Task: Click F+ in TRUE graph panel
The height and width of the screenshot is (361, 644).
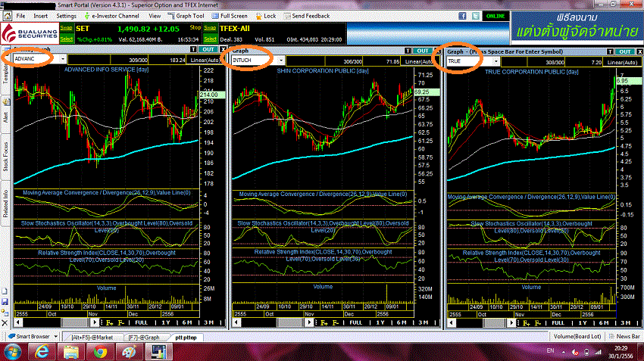Action: coord(527,323)
